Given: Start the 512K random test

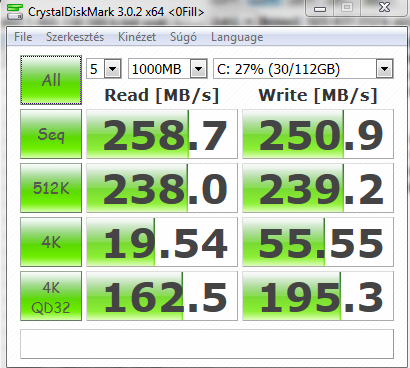Looking at the screenshot, I should 51,188.
